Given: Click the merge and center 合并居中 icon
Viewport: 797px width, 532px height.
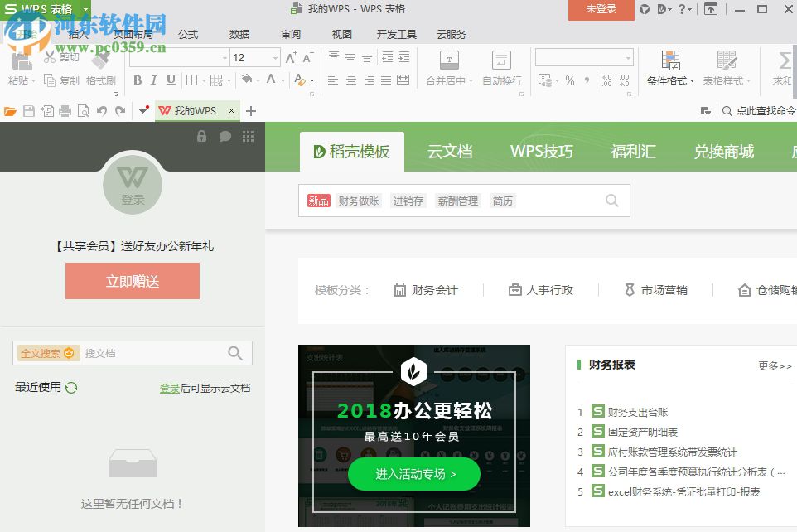Looking at the screenshot, I should click(450, 62).
